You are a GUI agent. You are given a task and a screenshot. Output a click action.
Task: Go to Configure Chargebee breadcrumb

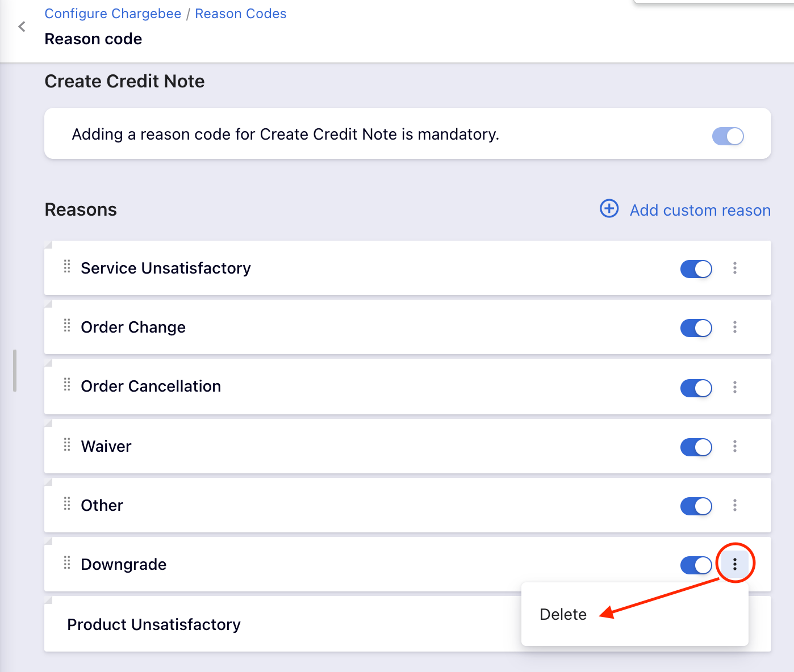113,14
